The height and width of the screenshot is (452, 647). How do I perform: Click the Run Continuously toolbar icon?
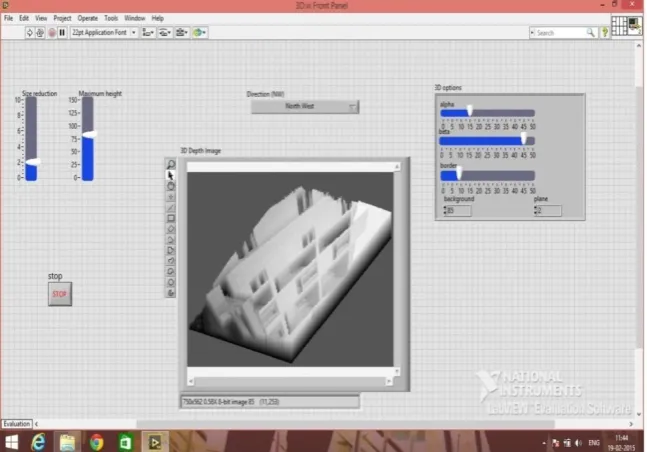coord(40,33)
